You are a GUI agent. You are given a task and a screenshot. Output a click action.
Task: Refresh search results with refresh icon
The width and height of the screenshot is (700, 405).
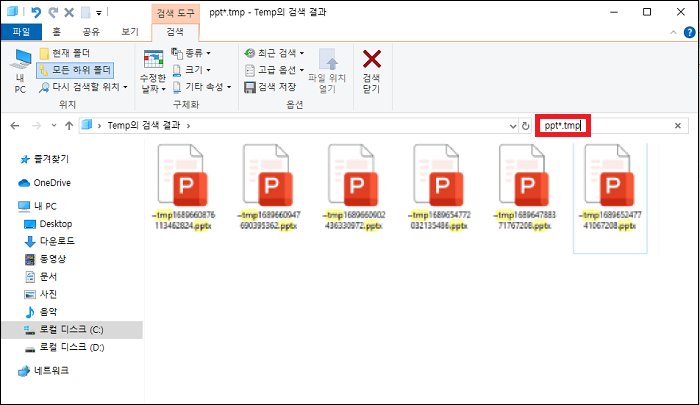[525, 126]
